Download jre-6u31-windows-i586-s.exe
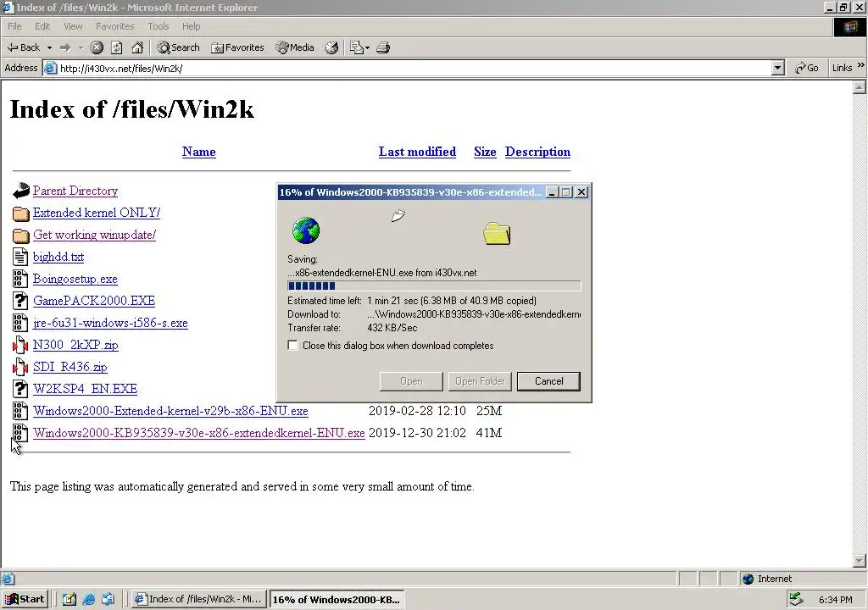 pos(110,323)
